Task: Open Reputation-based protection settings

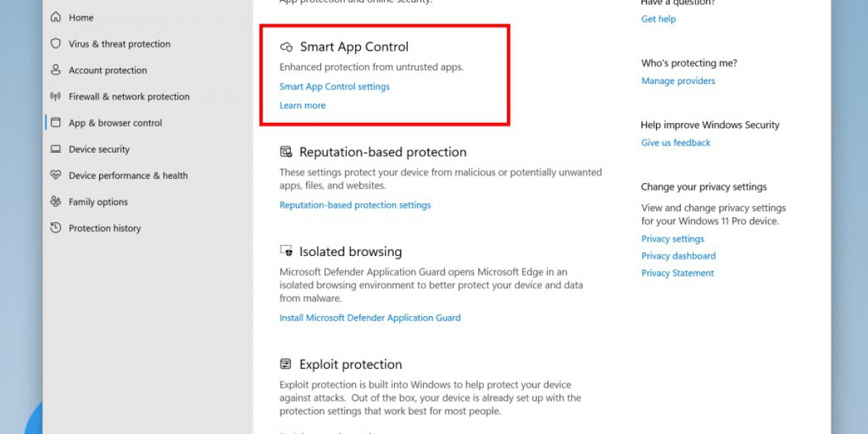Action: pos(355,205)
